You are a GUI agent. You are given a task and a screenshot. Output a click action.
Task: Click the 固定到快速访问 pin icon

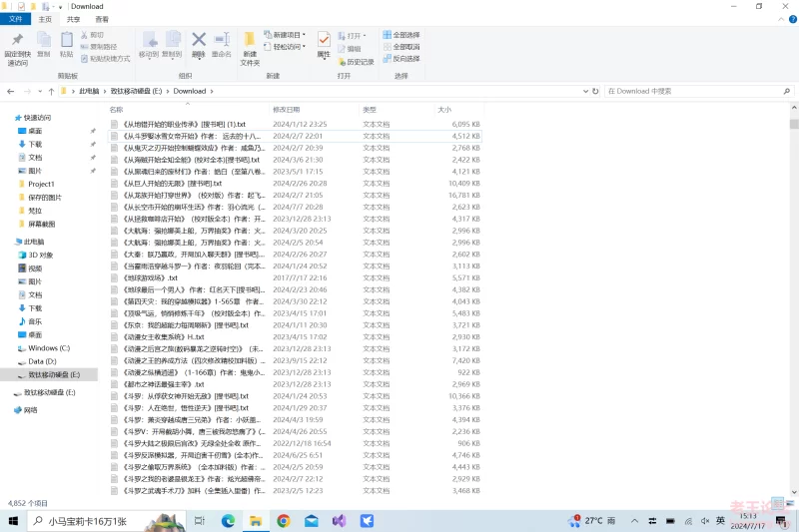tap(17, 40)
